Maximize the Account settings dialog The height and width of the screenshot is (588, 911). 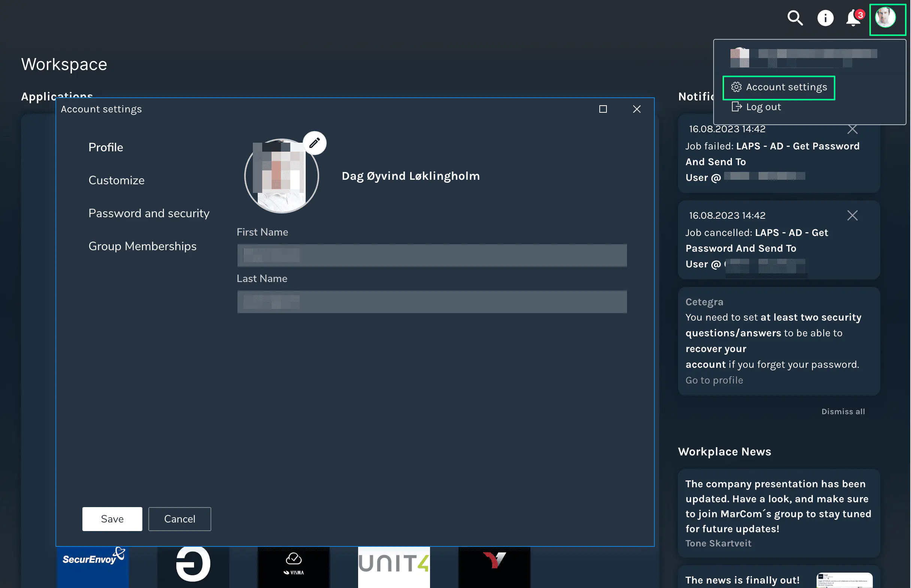[603, 109]
